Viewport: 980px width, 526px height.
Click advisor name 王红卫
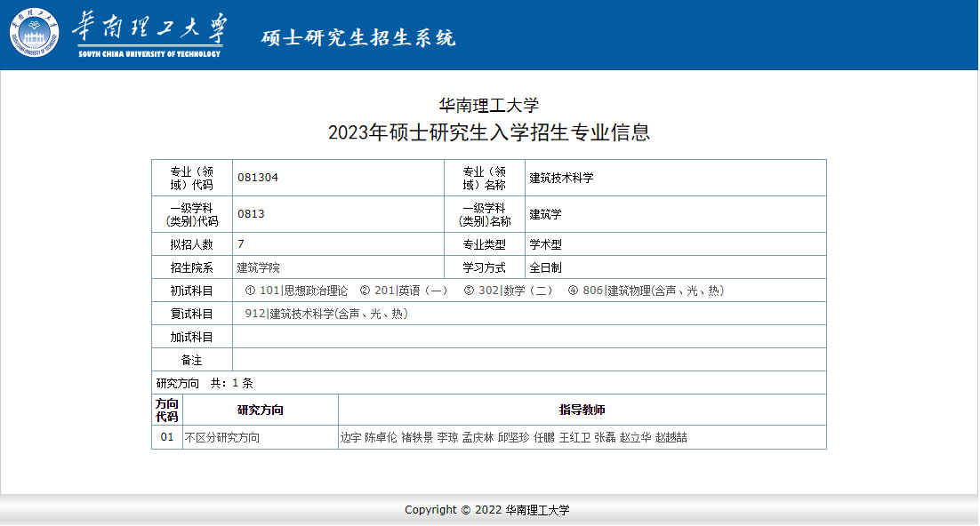[574, 437]
